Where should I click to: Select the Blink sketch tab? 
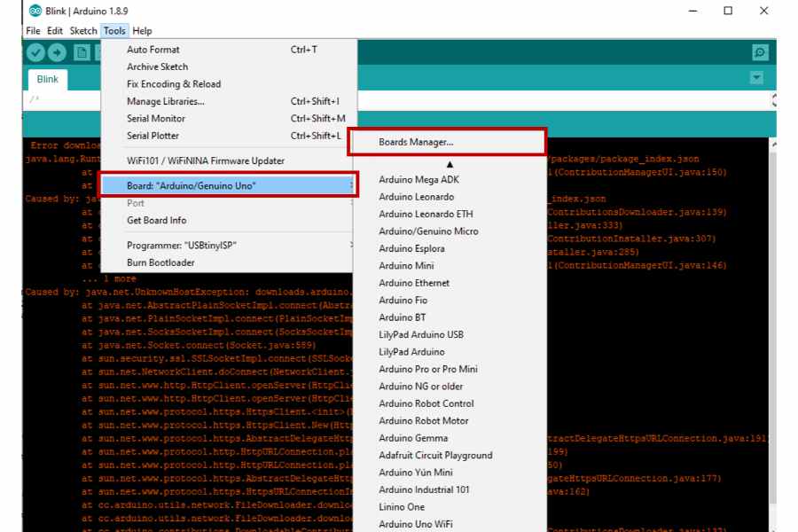[47, 80]
